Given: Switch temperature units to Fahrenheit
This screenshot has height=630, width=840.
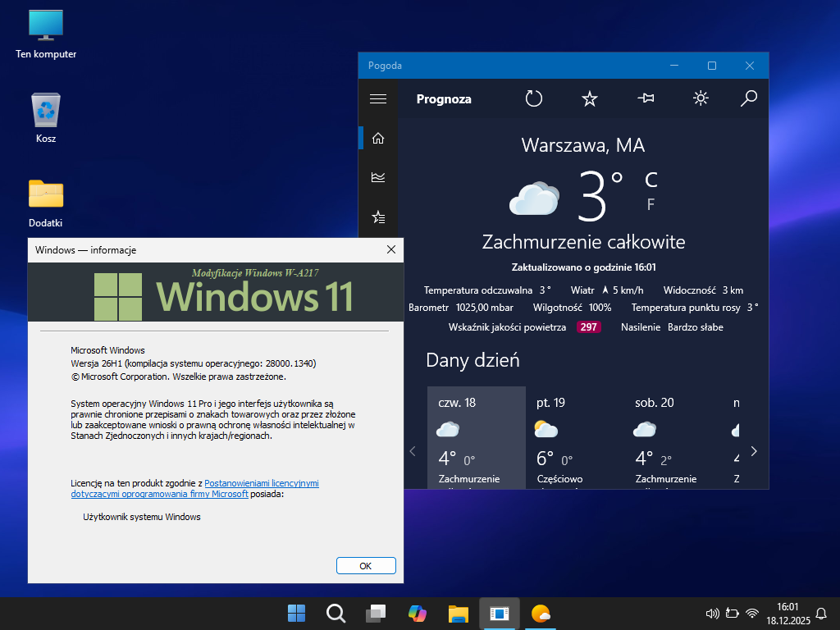Looking at the screenshot, I should [x=651, y=204].
